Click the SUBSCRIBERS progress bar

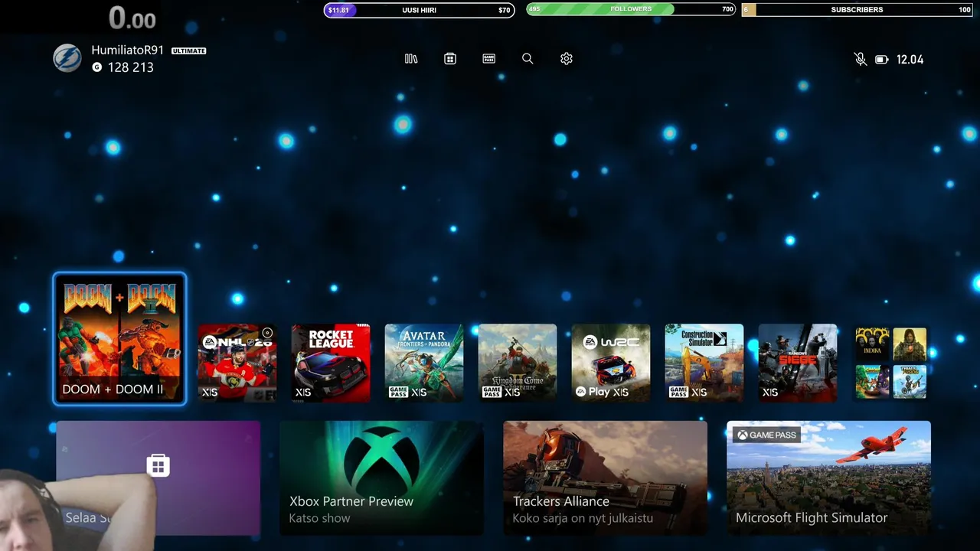pos(857,9)
